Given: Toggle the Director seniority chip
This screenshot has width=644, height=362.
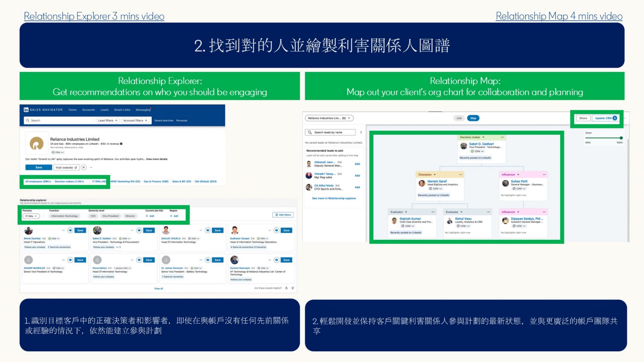Looking at the screenshot, I should point(130,216).
